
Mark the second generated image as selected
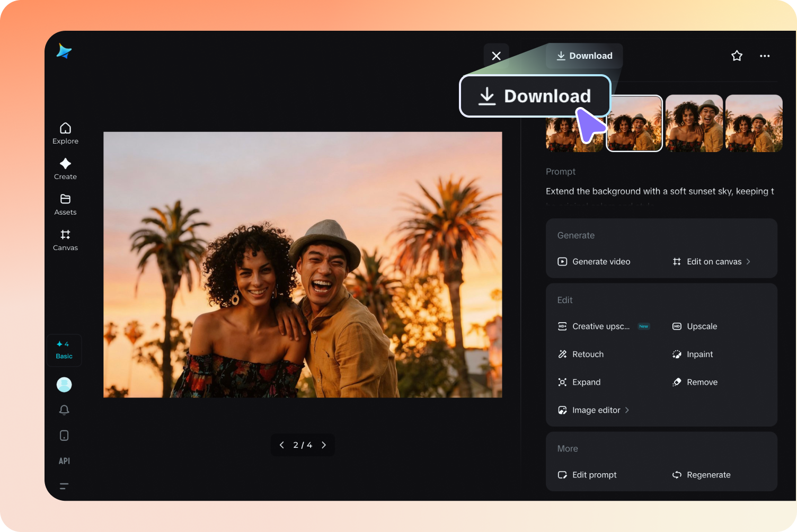(x=634, y=123)
